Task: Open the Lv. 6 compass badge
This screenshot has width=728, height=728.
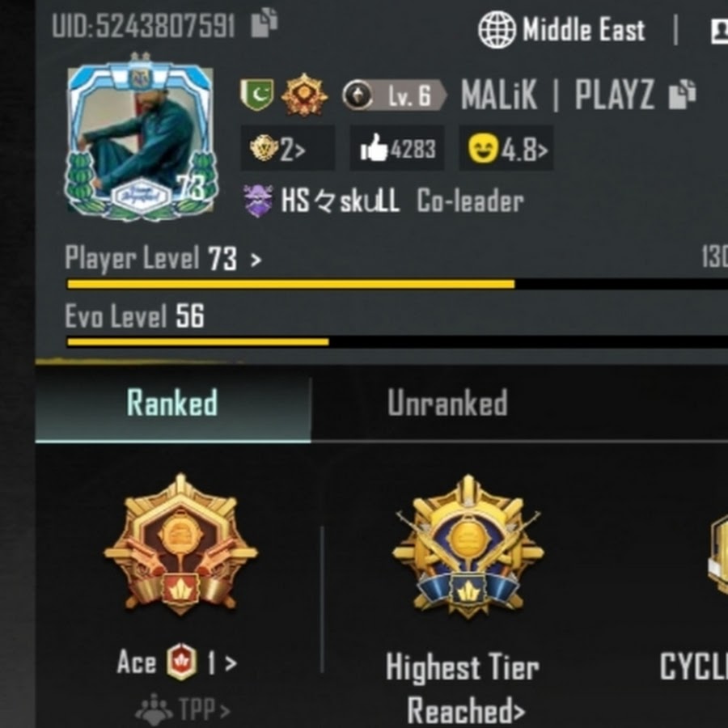Action: click(395, 95)
